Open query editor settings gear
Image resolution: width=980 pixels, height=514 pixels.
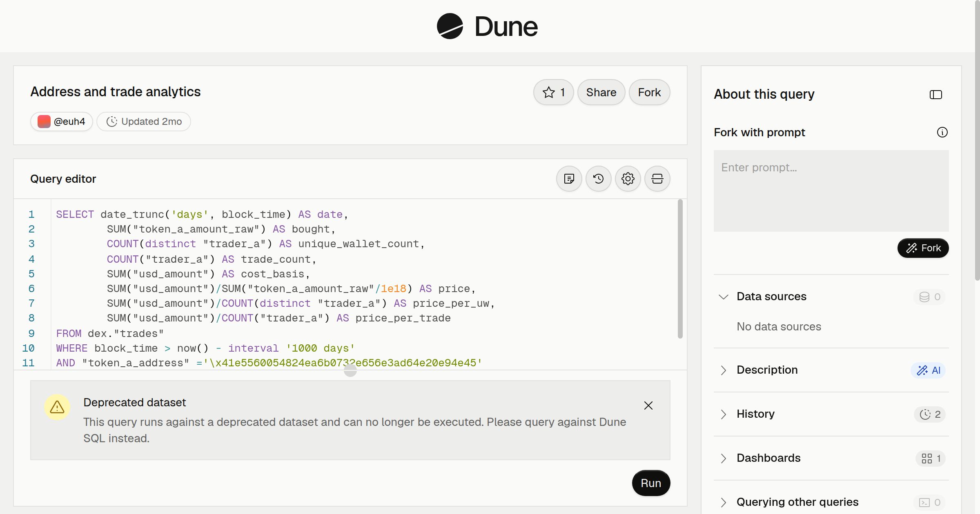click(x=628, y=179)
